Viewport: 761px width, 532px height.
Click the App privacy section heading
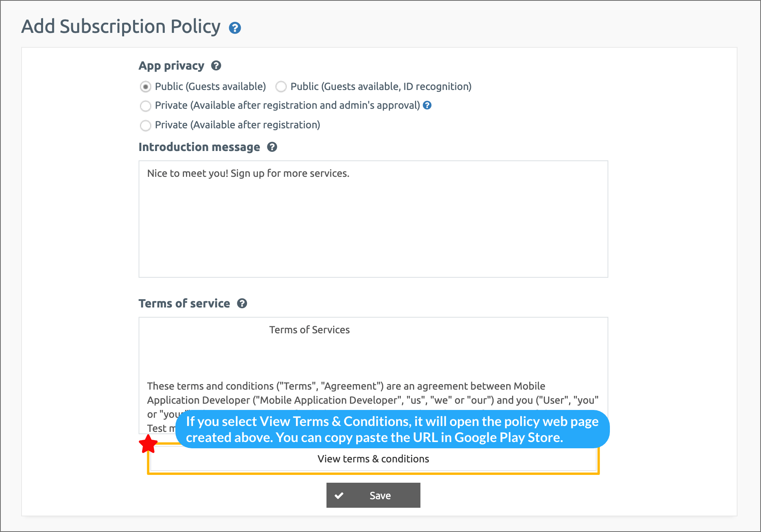[x=171, y=66]
